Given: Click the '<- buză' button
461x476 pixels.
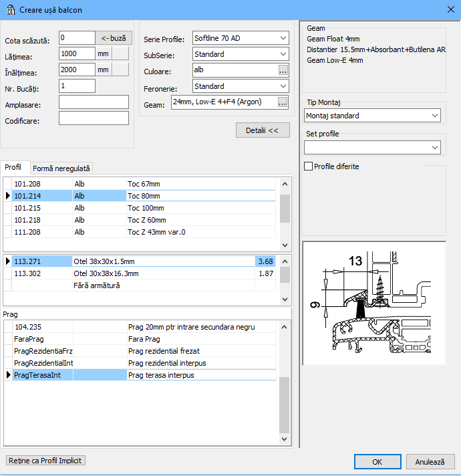Looking at the screenshot, I should click(114, 38).
